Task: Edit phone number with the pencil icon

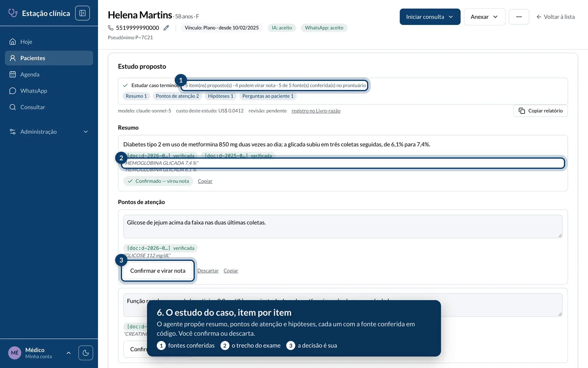Action: [166, 28]
